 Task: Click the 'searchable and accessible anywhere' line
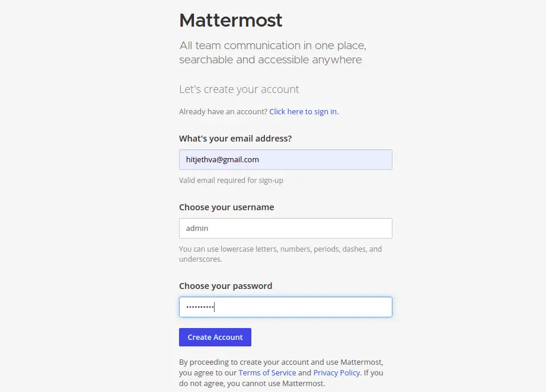[x=270, y=59]
